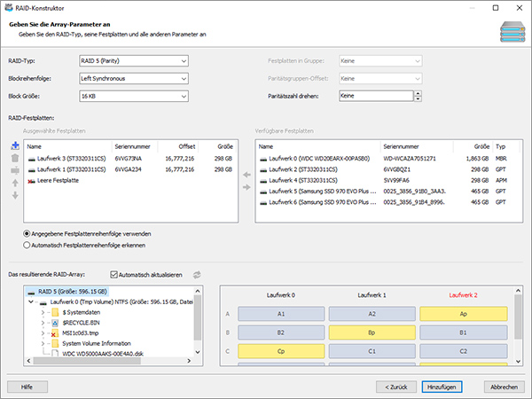
Task: Click drive icon of Laufwerk 5 Samsung
Action: click(263, 192)
